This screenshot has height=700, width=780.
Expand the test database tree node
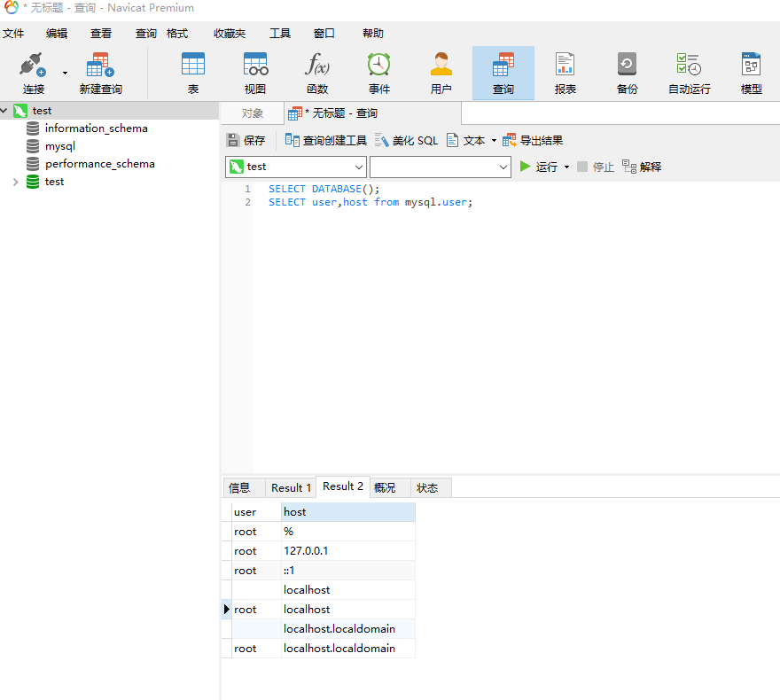15,182
